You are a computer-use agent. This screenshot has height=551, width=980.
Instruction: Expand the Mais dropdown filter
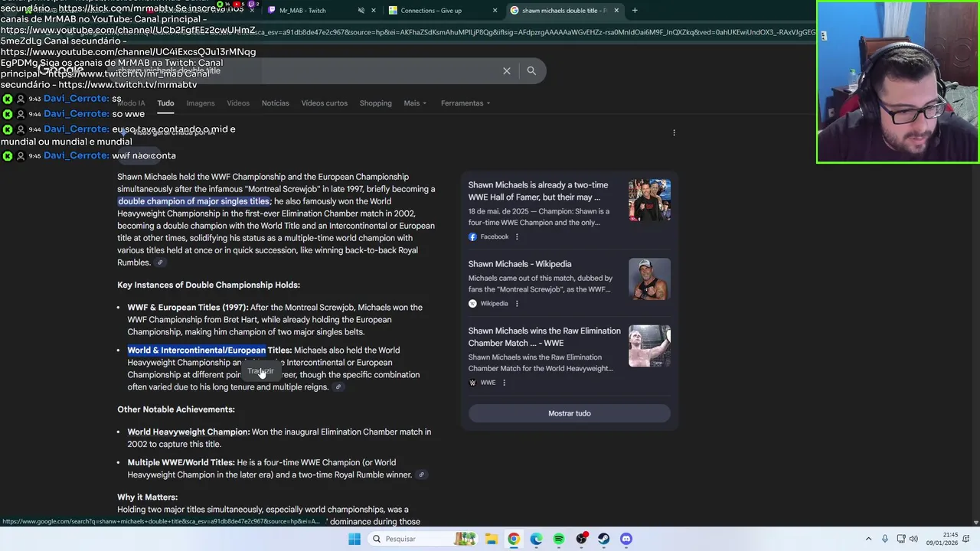[x=415, y=103]
